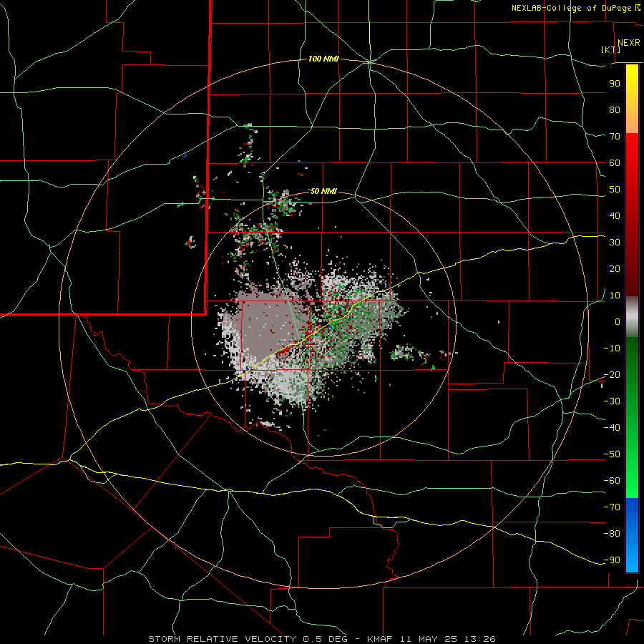Click the 60 knots label on scale
Image resolution: width=644 pixels, height=644 pixels.
[x=615, y=163]
